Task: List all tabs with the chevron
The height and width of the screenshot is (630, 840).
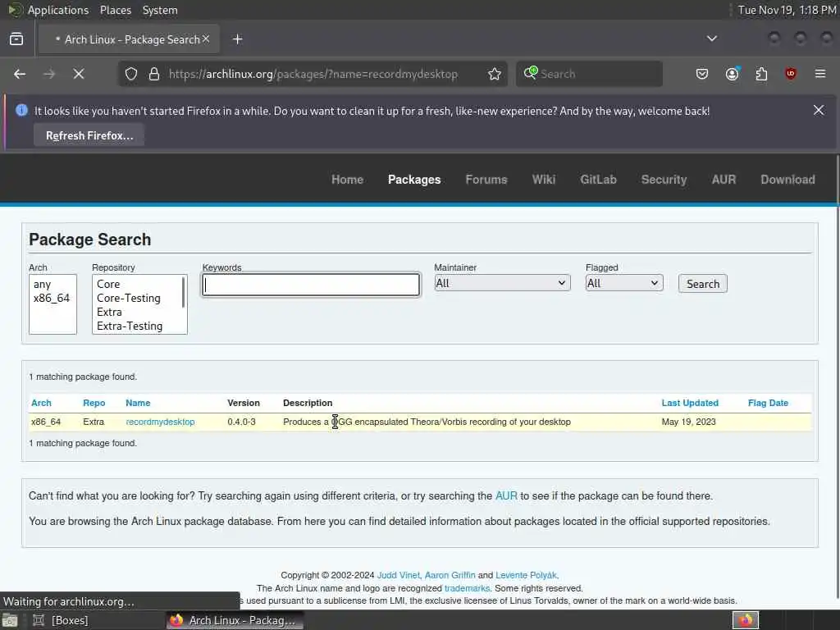Action: (x=712, y=39)
